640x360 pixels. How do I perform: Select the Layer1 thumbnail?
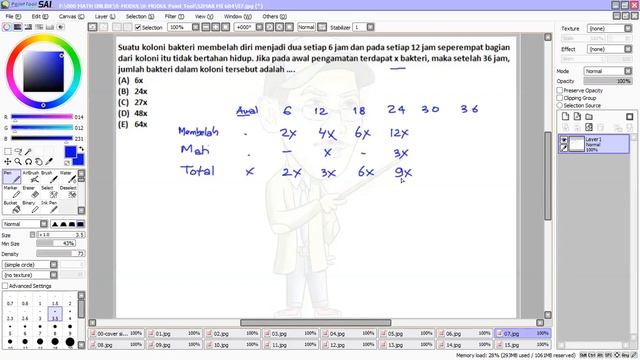click(x=577, y=144)
